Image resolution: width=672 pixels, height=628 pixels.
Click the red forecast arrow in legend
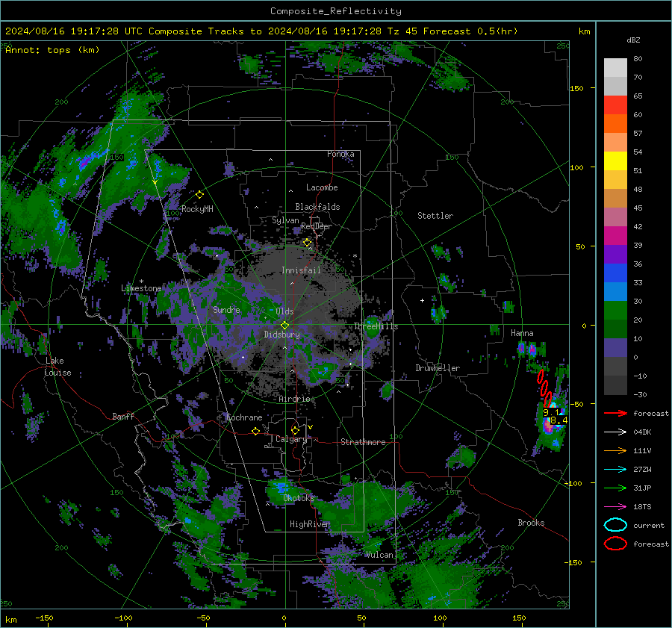tap(615, 413)
